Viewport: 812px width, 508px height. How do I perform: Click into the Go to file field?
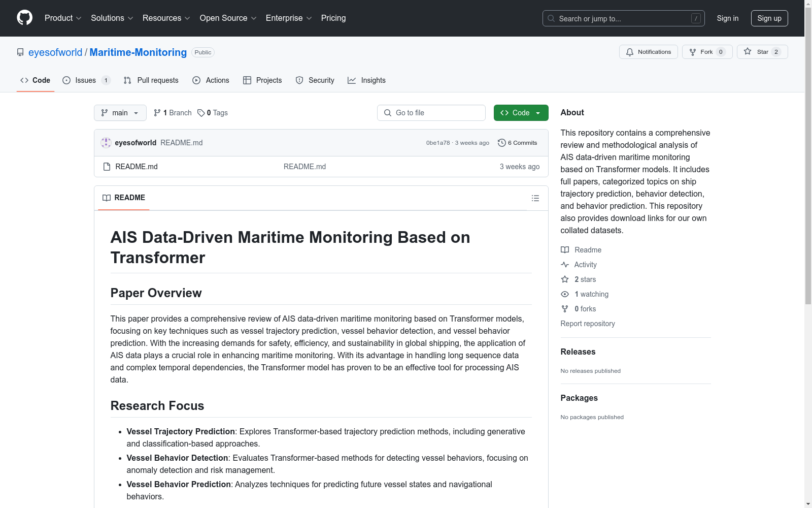click(431, 113)
